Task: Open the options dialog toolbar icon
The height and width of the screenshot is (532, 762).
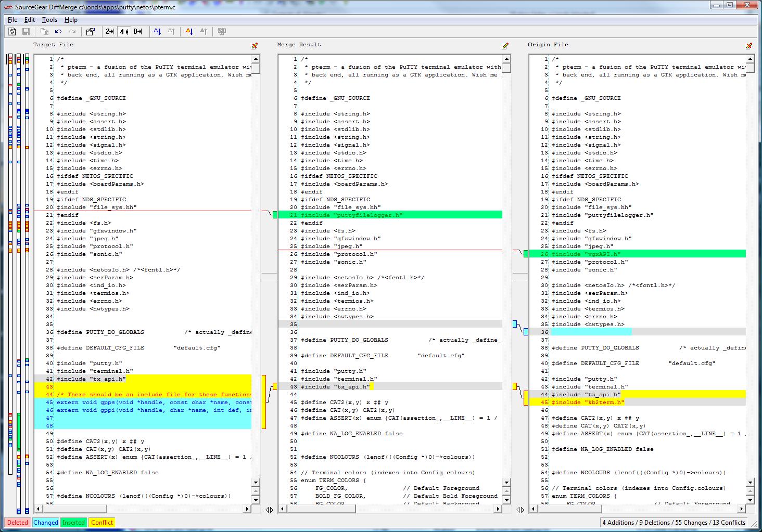Action: pyautogui.click(x=90, y=32)
